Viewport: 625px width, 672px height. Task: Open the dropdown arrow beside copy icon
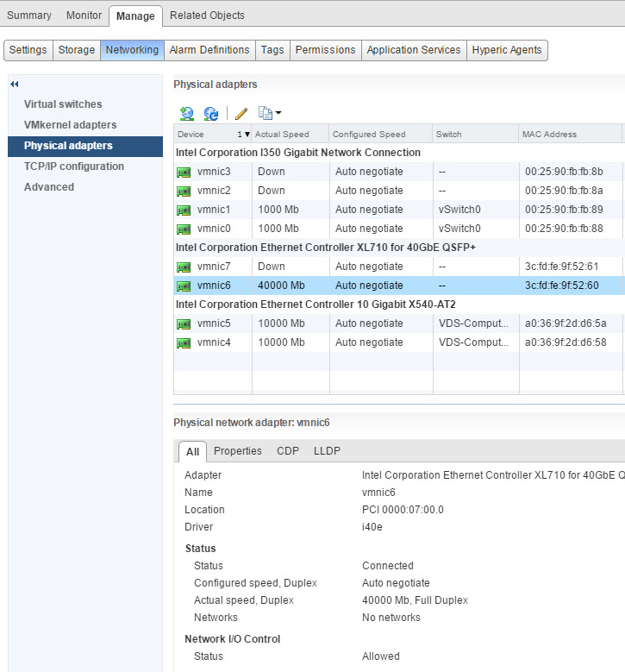[278, 113]
